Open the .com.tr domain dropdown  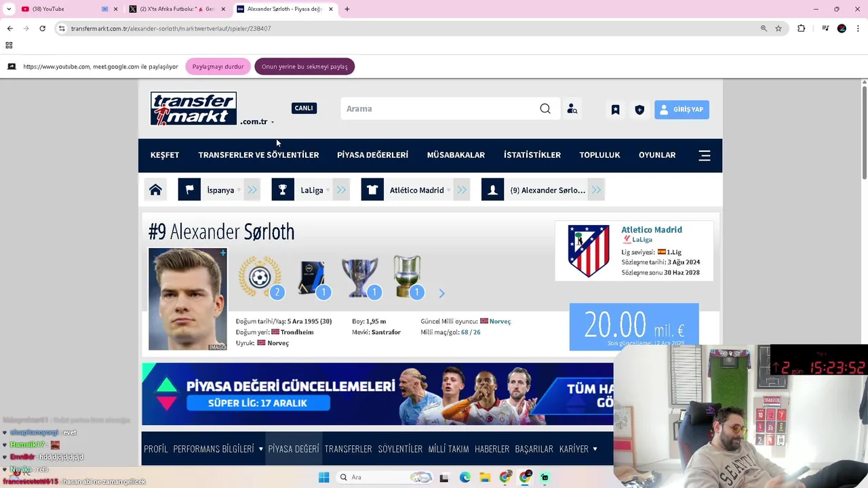point(257,122)
